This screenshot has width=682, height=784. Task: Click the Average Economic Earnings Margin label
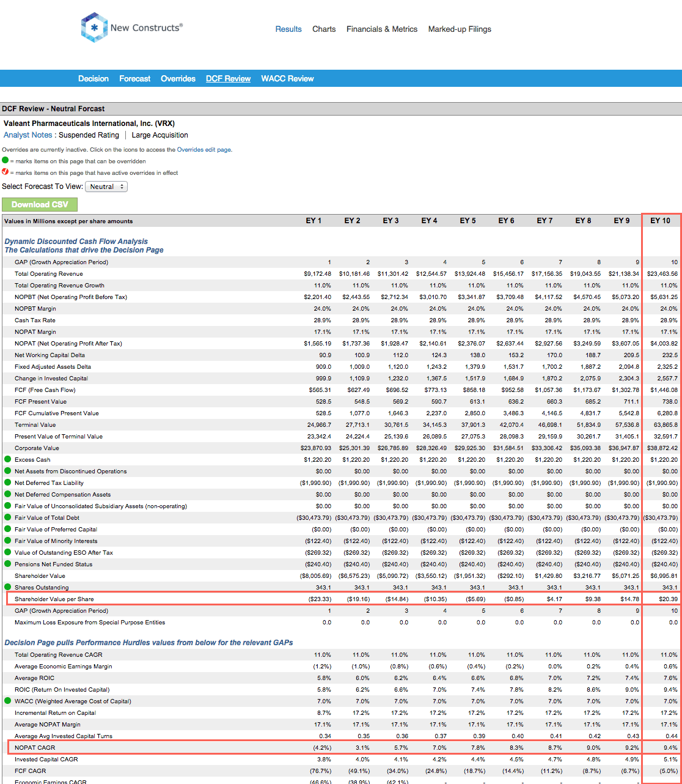click(x=64, y=666)
